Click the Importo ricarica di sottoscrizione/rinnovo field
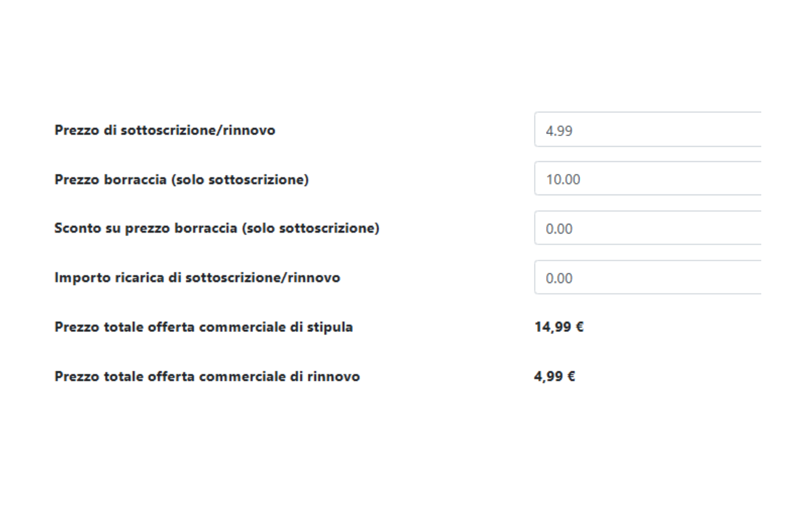 pos(648,278)
